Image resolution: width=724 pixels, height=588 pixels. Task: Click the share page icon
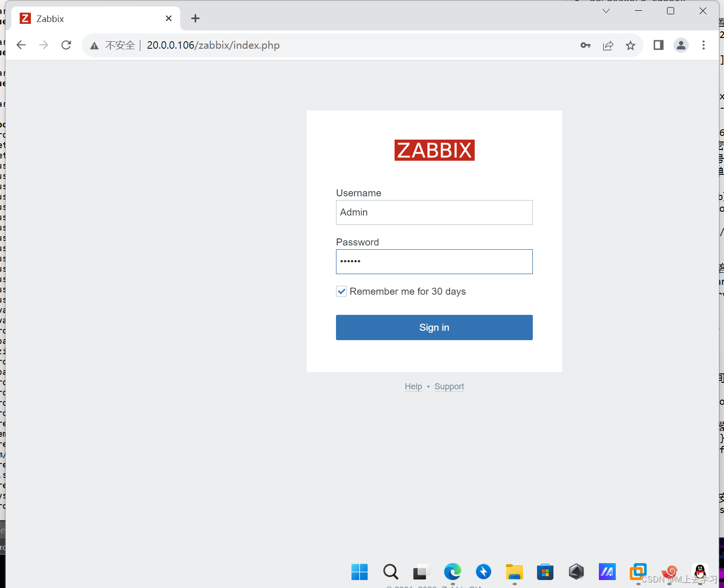pyautogui.click(x=608, y=45)
